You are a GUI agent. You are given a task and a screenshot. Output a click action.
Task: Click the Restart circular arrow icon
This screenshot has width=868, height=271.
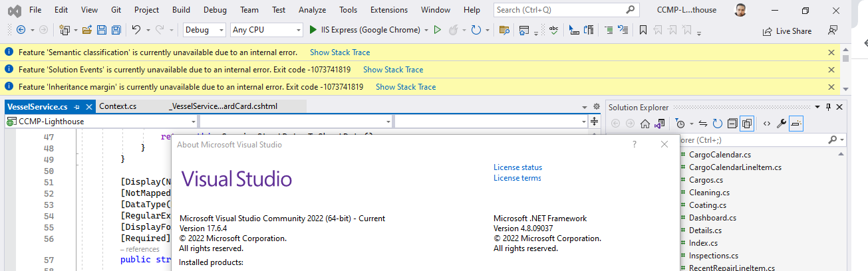(x=476, y=30)
